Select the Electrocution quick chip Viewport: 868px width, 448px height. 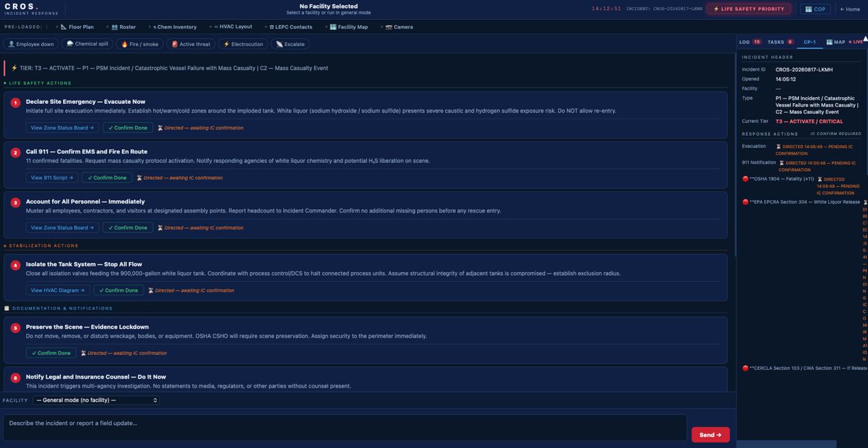point(243,44)
